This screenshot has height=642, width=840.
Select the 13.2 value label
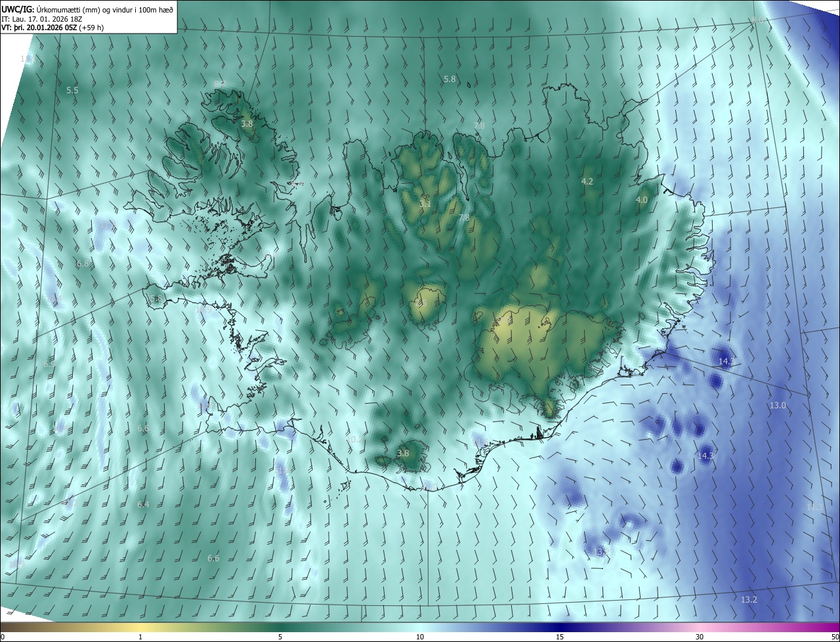click(x=749, y=600)
